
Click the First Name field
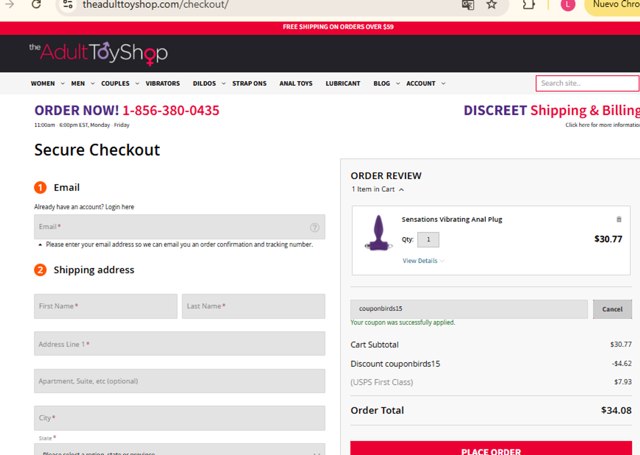106,306
